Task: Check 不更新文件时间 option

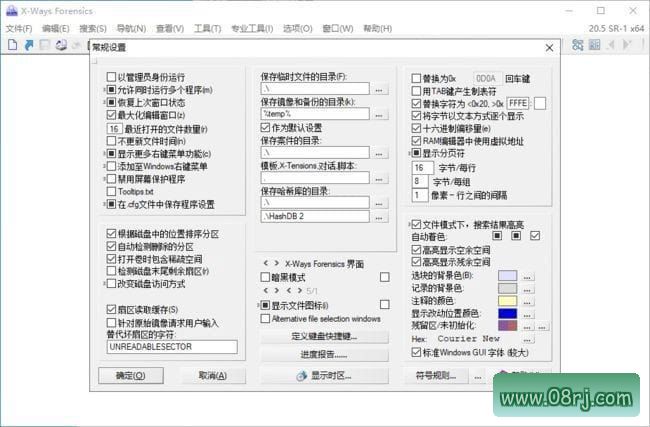Action: tap(111, 141)
